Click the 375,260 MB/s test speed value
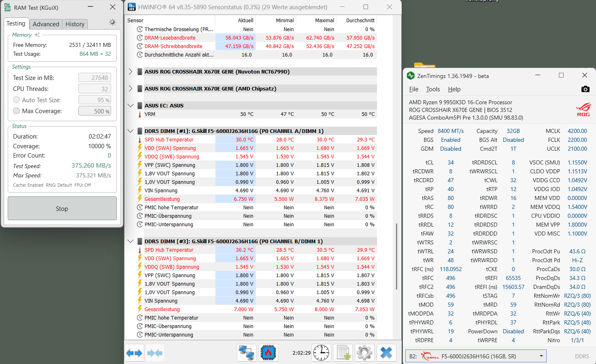Screen dimensions: 596x364 click(x=91, y=166)
